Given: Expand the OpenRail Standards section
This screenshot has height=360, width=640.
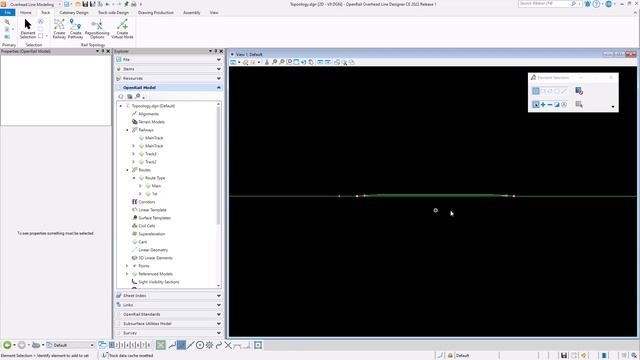Looking at the screenshot, I should pos(219,315).
